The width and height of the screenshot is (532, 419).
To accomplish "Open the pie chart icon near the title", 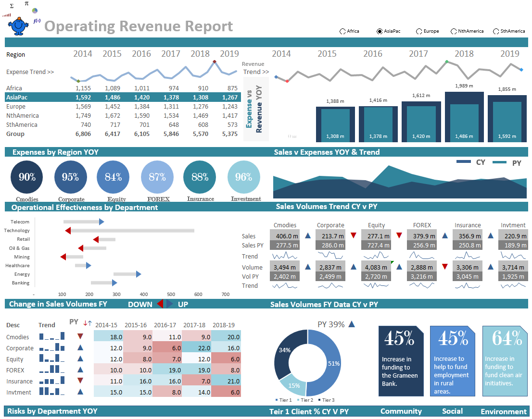I will [35, 11].
